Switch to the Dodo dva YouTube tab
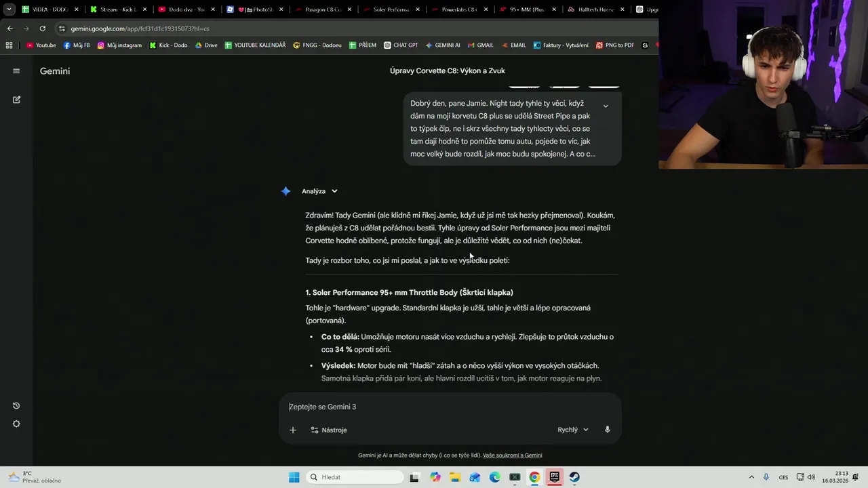 pyautogui.click(x=186, y=9)
